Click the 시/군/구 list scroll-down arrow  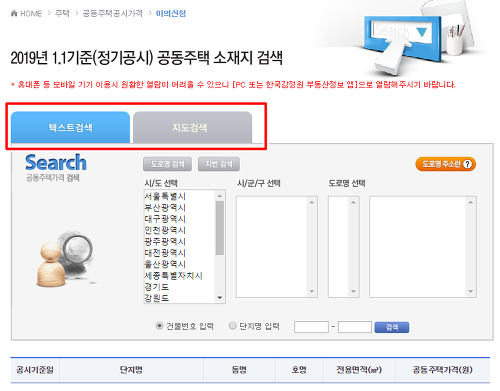click(x=312, y=291)
